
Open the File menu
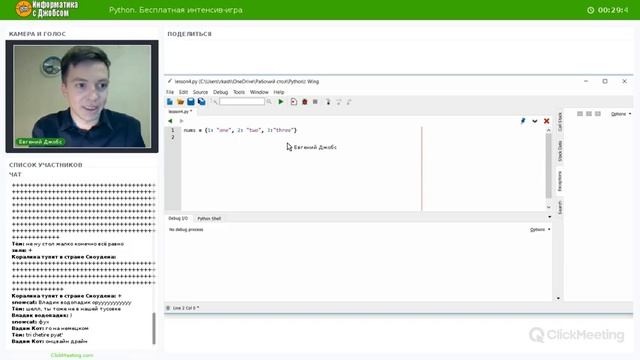tap(170, 92)
